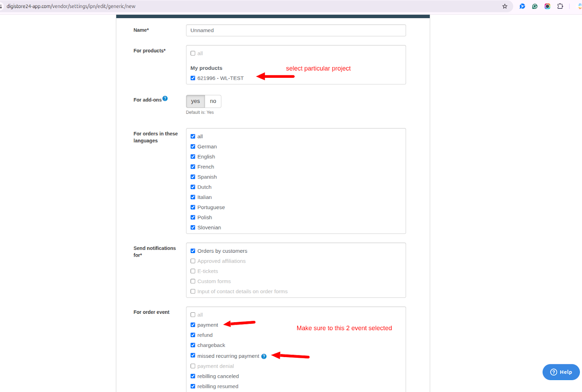Open the puzzle-piece extensions menu

click(x=560, y=6)
